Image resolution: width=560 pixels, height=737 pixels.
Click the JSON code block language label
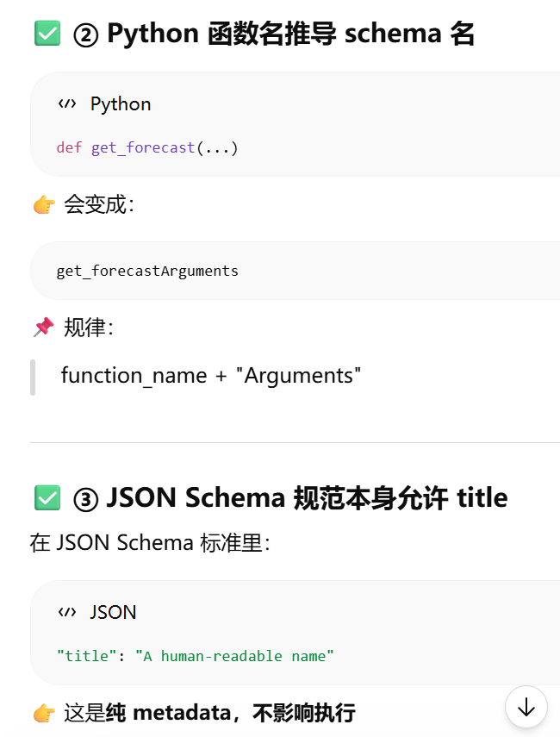113,612
